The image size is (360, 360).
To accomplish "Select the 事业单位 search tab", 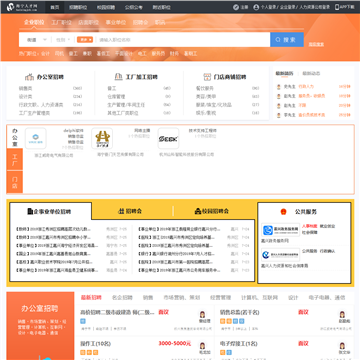I will coord(116,22).
